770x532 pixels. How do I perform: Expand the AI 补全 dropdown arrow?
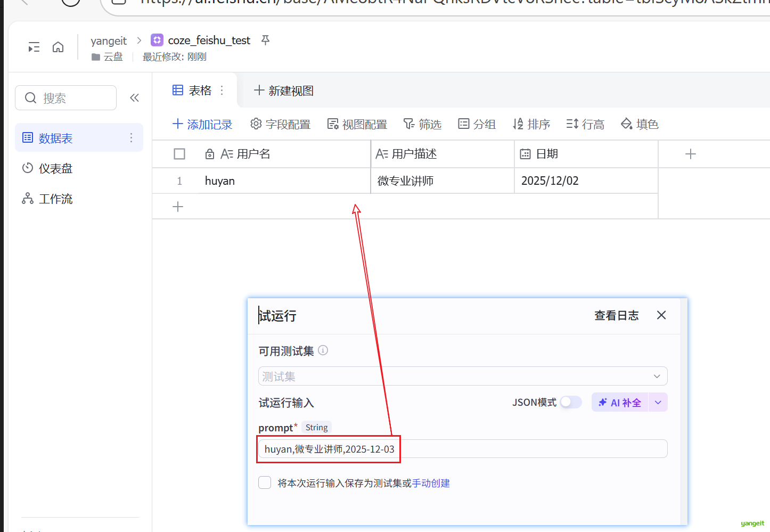(658, 403)
